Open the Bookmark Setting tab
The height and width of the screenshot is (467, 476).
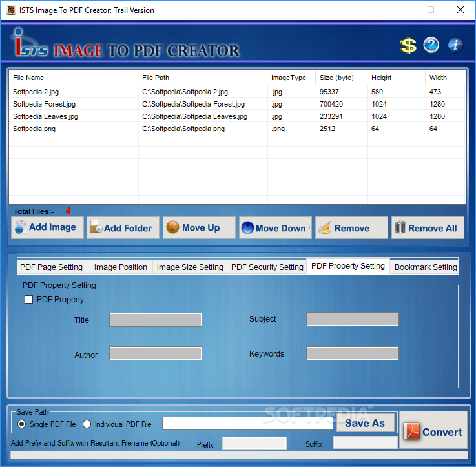(426, 267)
